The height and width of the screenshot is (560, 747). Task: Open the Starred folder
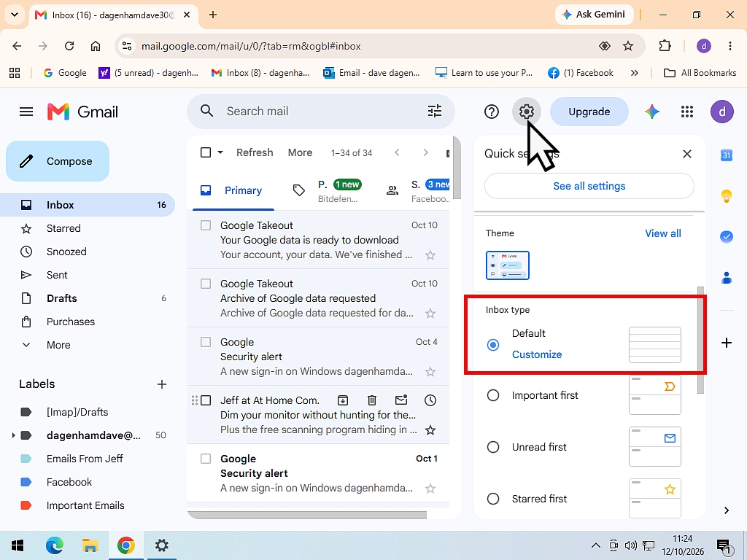[88, 228]
